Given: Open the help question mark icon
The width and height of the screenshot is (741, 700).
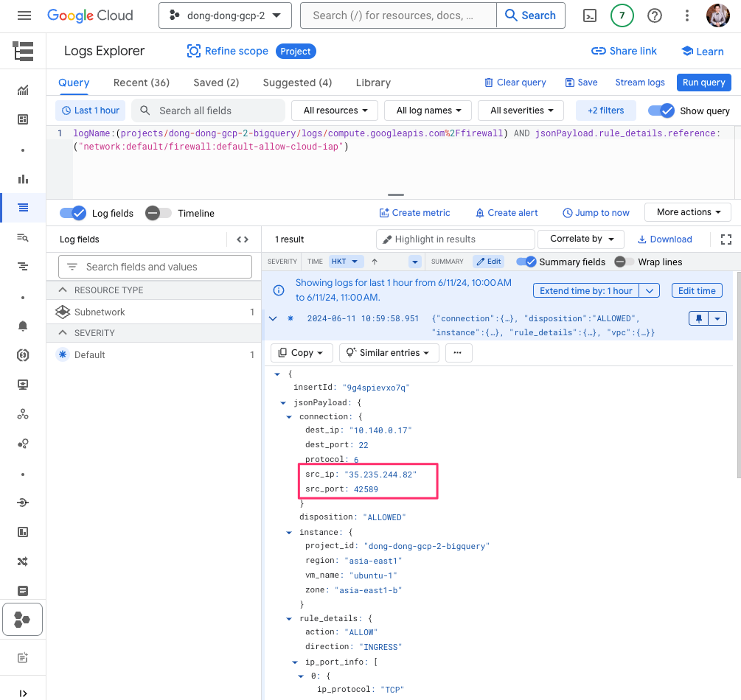Looking at the screenshot, I should 654,15.
